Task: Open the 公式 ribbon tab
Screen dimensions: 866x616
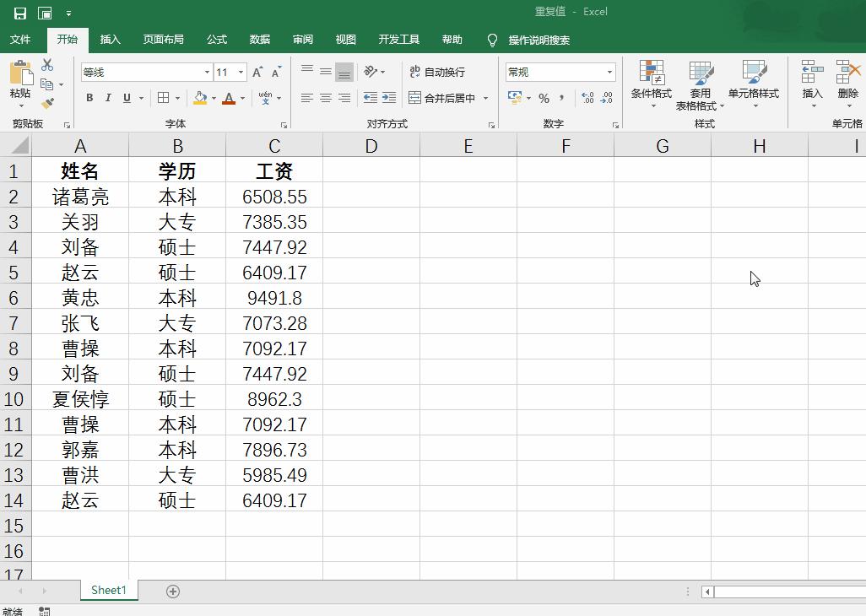Action: 216,40
